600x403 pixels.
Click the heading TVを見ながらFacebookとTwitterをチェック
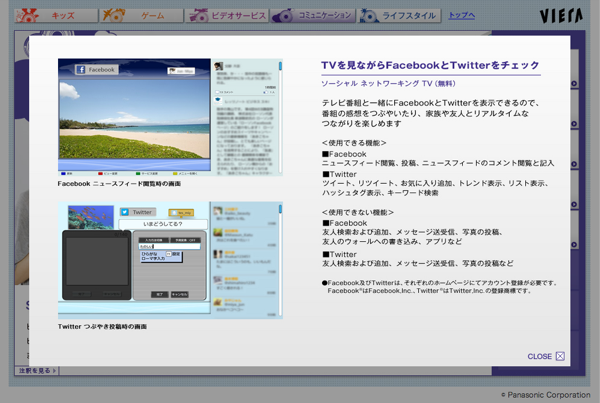430,65
